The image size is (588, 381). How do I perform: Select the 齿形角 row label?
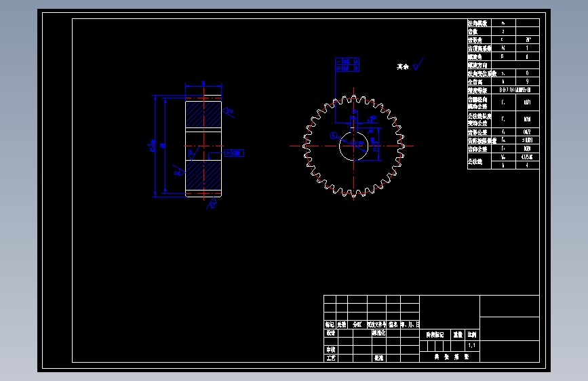coord(475,40)
